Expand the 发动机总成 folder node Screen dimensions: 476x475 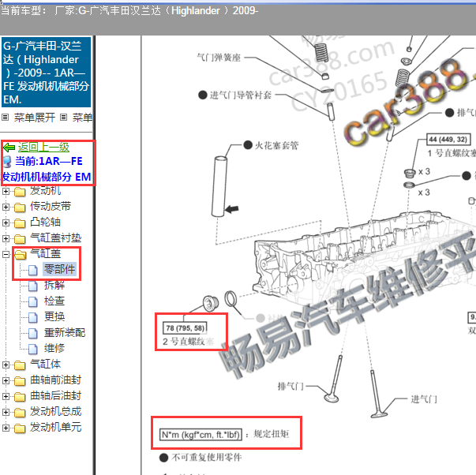6,412
